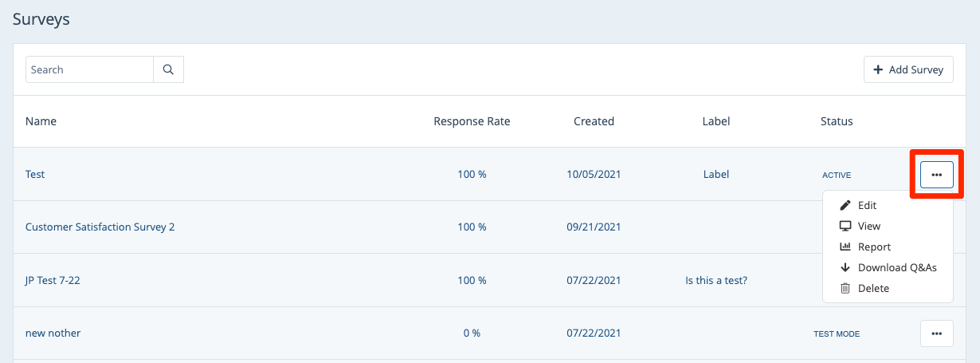Focus the Search surveys input field
The height and width of the screenshot is (363, 980).
[89, 69]
